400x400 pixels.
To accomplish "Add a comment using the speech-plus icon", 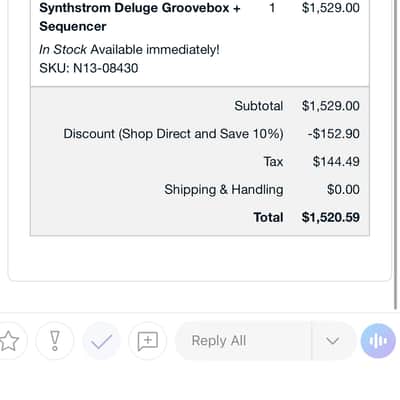I will (148, 341).
